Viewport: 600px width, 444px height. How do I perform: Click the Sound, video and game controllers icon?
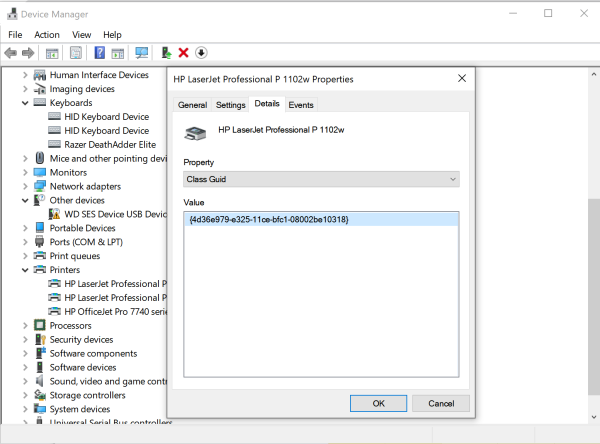coord(40,381)
